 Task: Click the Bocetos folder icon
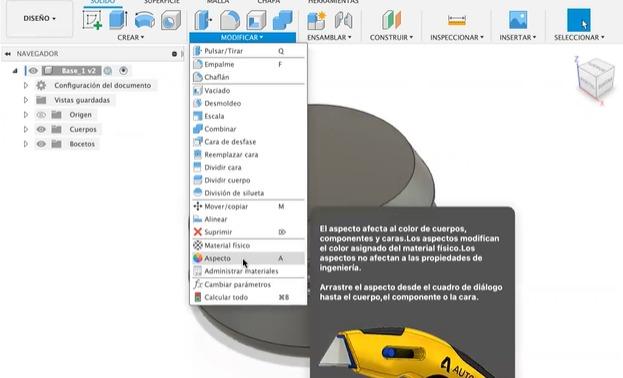click(56, 144)
